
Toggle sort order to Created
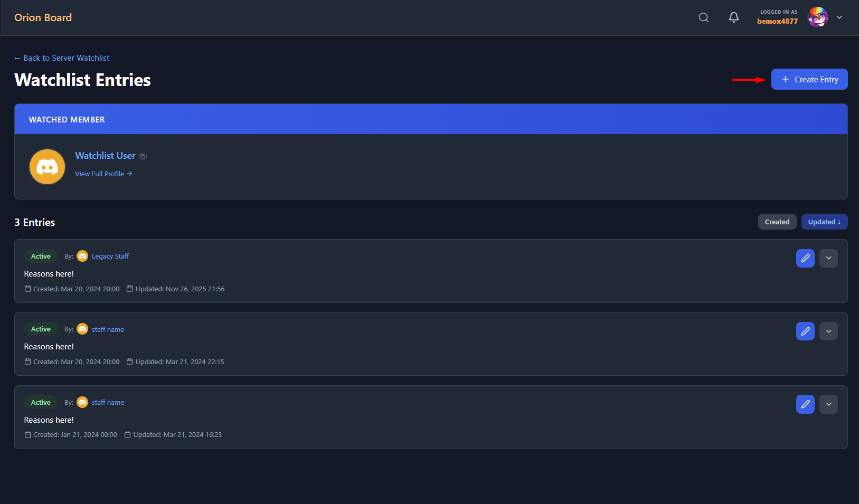(777, 222)
